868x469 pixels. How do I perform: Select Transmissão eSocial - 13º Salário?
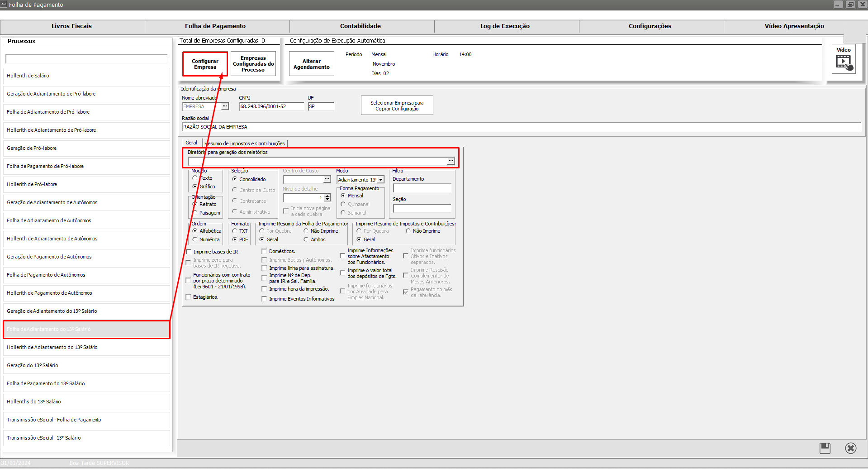click(x=86, y=438)
